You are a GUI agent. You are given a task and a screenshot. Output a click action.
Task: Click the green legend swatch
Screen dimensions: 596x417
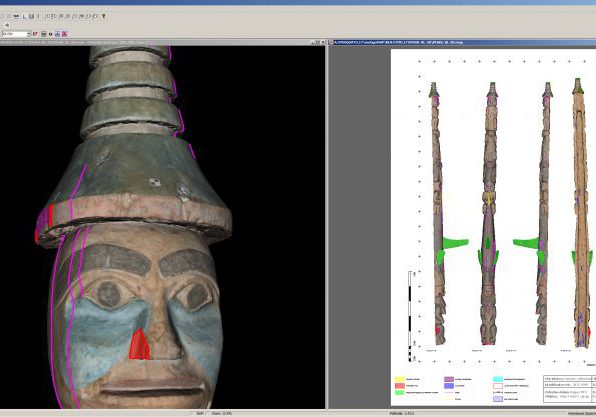(x=399, y=392)
